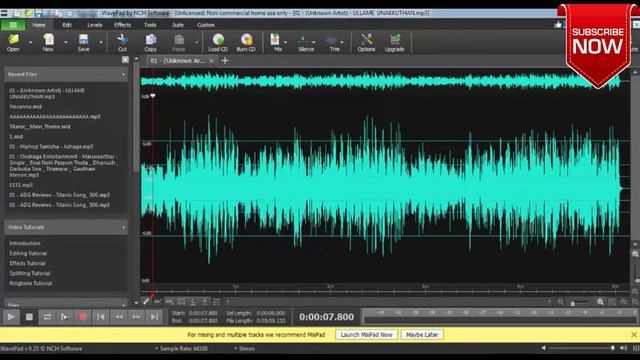Rewind the audio
Screen dimensions: 640x360
[119, 317]
